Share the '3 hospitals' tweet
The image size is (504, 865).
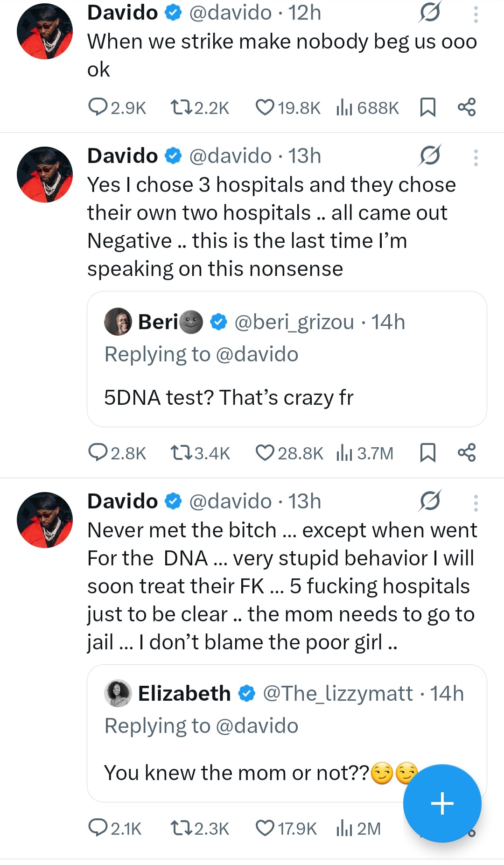(x=467, y=453)
